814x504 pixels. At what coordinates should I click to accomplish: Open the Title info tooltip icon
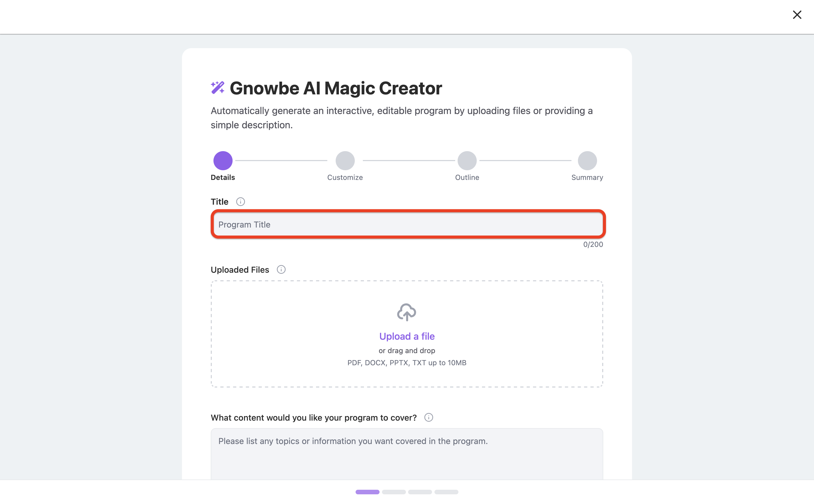(240, 202)
